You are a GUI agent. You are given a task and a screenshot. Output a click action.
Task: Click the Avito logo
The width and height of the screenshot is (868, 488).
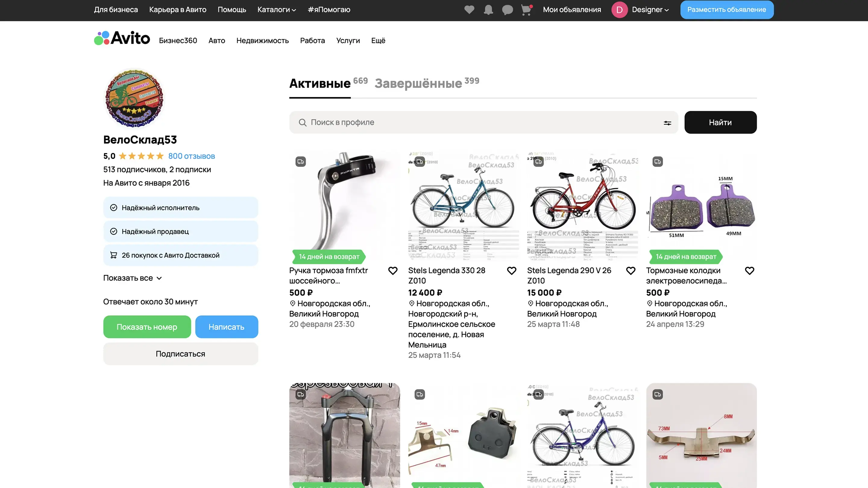tap(122, 38)
